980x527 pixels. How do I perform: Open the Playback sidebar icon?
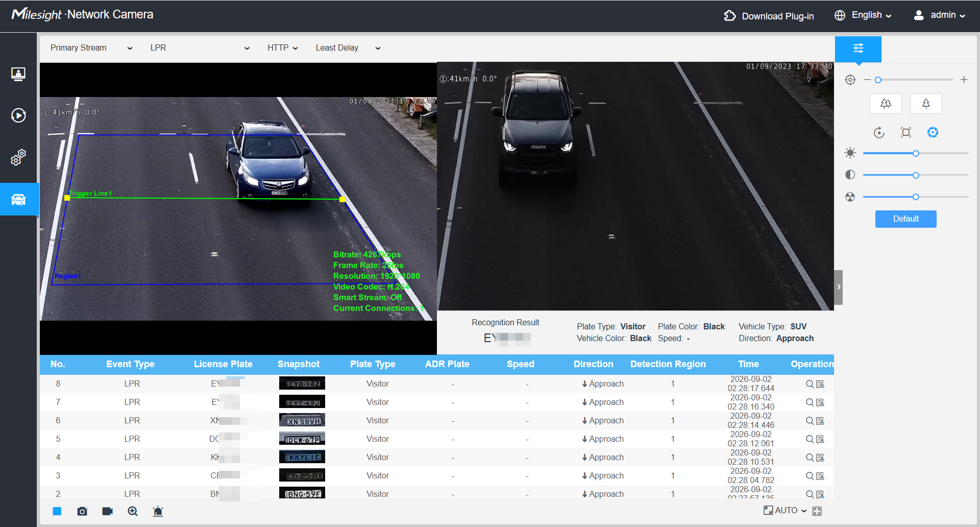coord(18,115)
